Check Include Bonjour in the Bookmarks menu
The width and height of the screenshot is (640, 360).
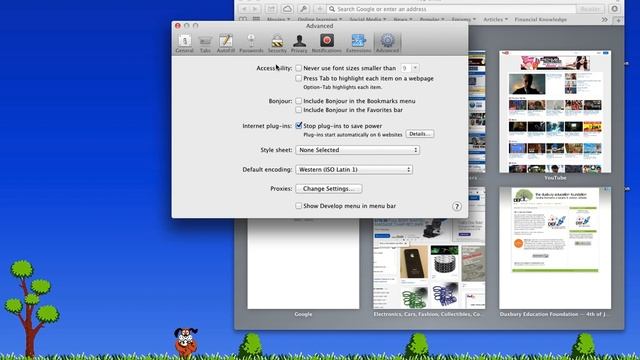pyautogui.click(x=298, y=101)
